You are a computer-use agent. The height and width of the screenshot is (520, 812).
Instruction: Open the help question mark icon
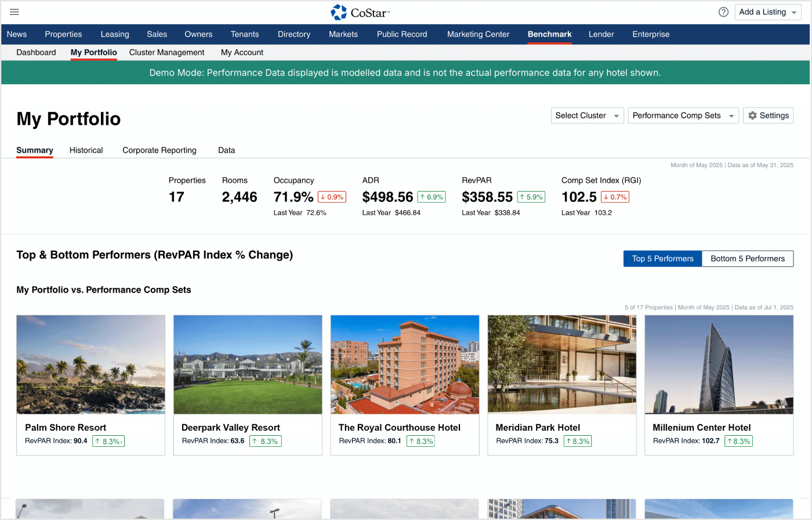[x=723, y=12]
